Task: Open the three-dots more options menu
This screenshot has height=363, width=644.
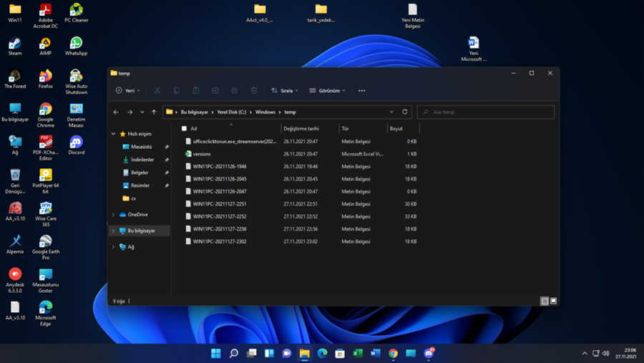Action: pos(361,91)
